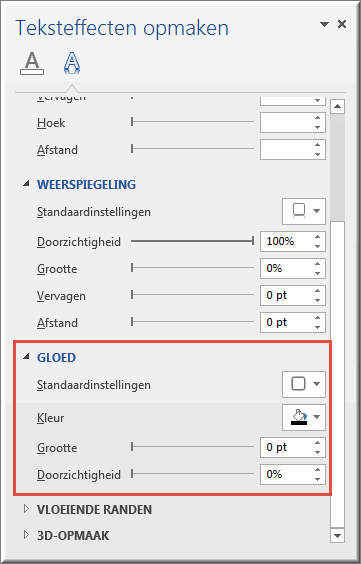Increase Gloed Grootte with up spinner
The height and width of the screenshot is (564, 361).
(317, 443)
